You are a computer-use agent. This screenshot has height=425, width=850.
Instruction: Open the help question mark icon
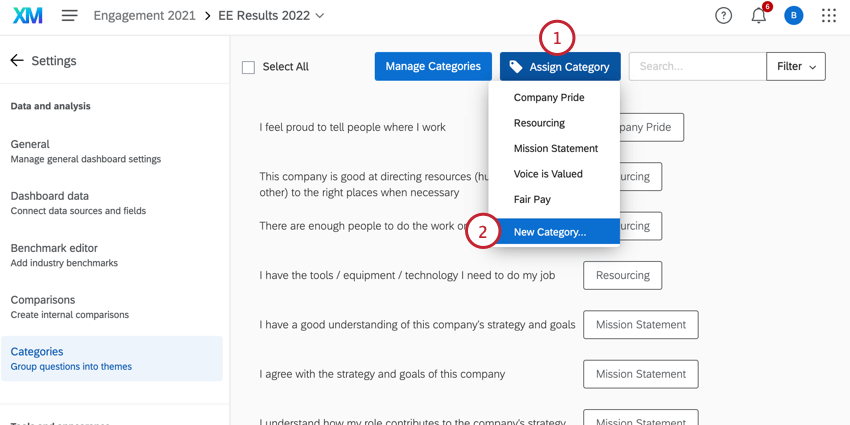tap(723, 16)
